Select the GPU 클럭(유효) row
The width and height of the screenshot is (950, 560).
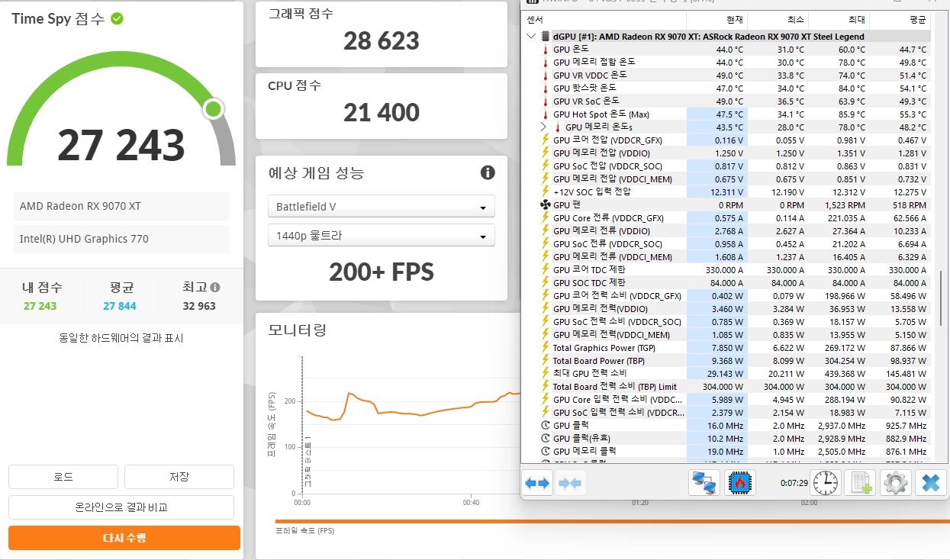coord(726,439)
